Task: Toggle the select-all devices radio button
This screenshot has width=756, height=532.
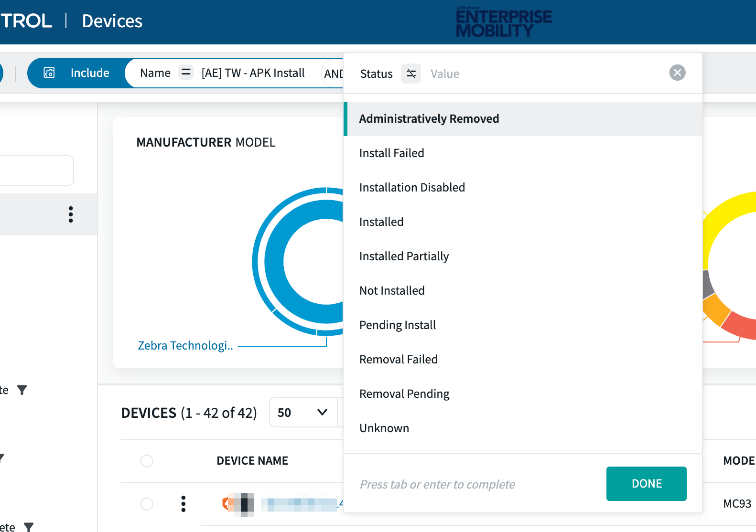Action: coord(147,461)
